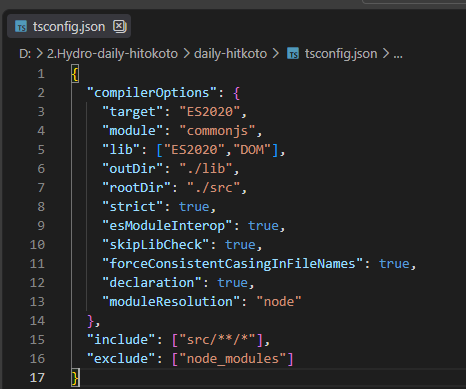Image resolution: width=466 pixels, height=389 pixels.
Task: Click line number 17 in the gutter
Action: point(37,378)
